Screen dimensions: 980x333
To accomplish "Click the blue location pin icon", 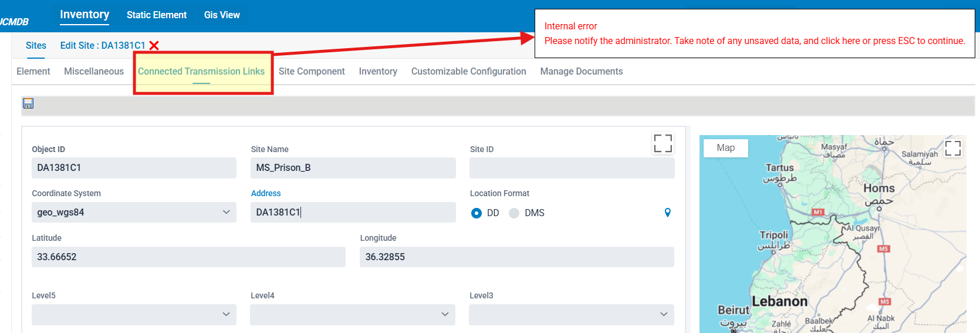I will click(x=667, y=213).
